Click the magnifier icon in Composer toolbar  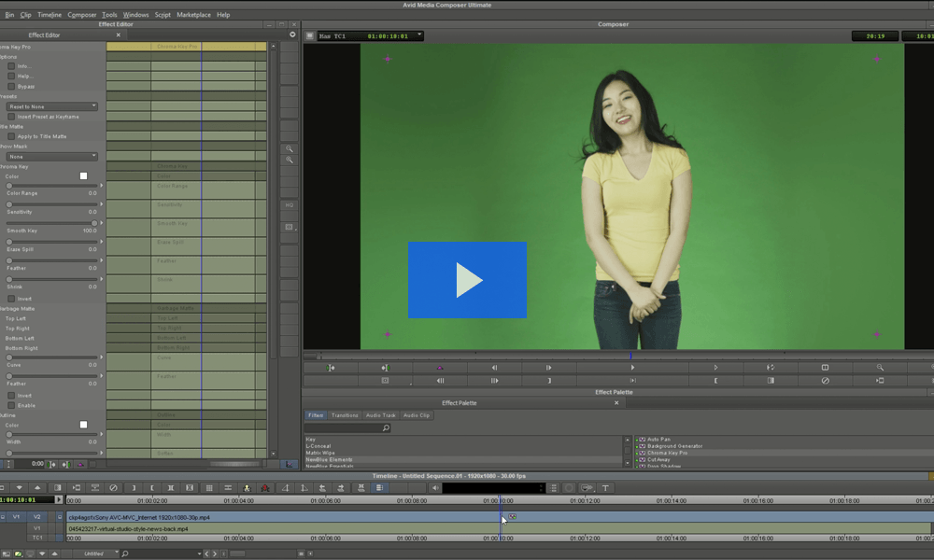880,367
